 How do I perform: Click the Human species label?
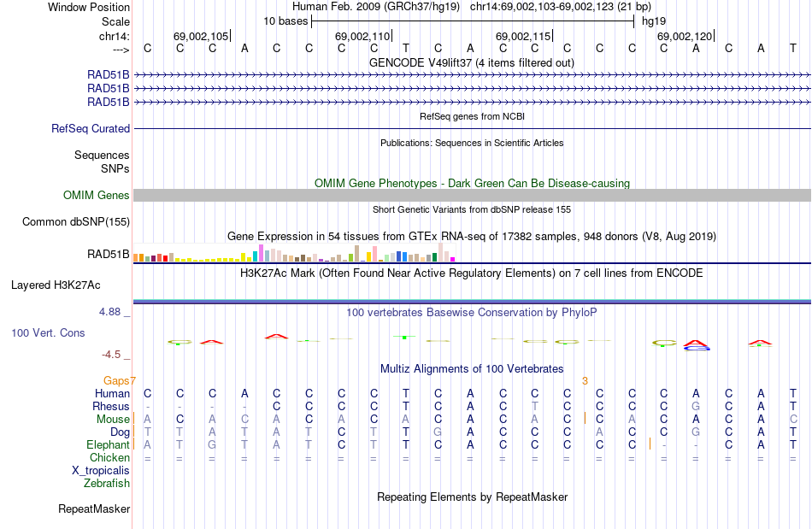pos(112,393)
